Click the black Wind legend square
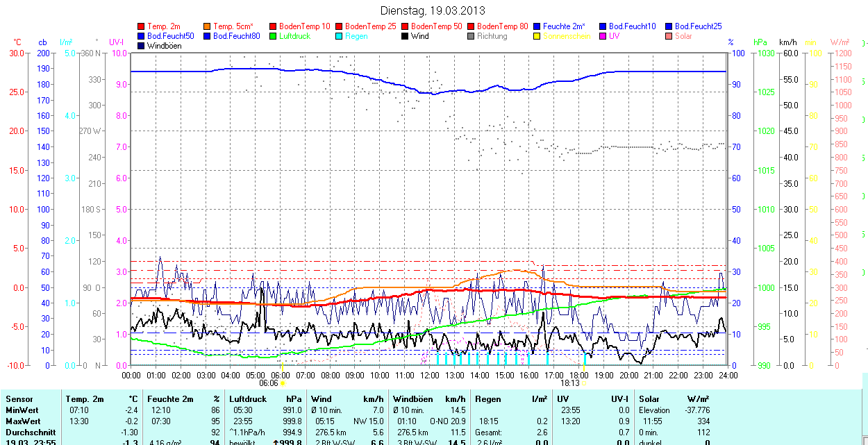 click(x=405, y=36)
